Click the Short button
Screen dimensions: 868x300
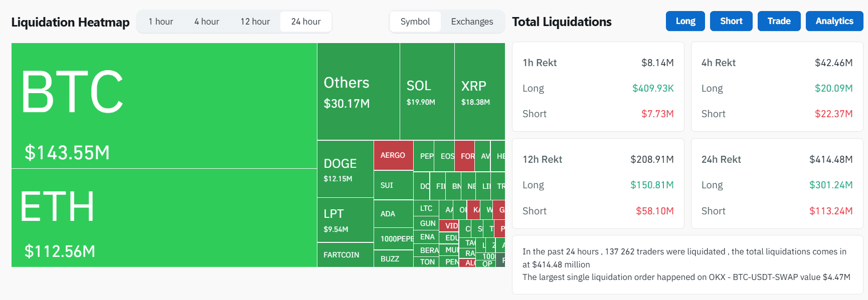(x=731, y=21)
